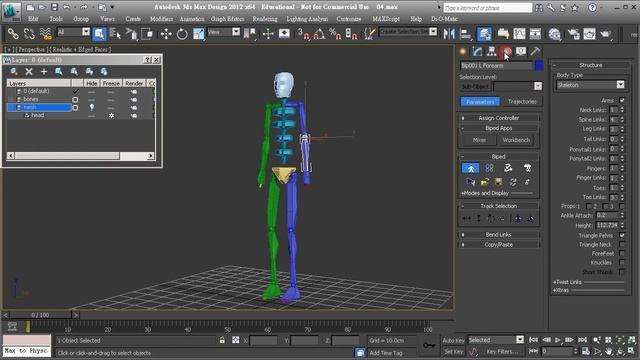Toggle the Triangle Pelvis checkbox
640x360 pixels.
tap(622, 236)
